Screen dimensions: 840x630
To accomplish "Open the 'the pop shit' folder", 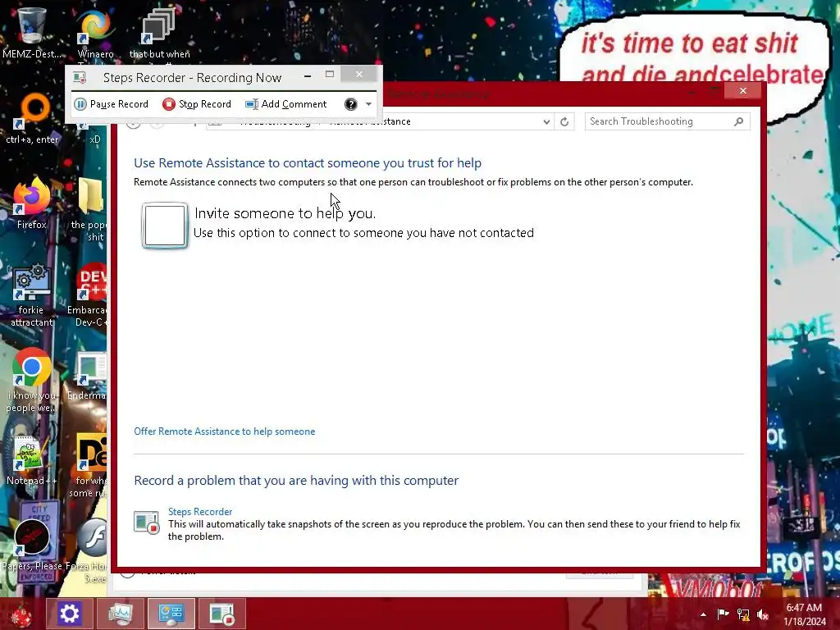I will tap(90, 210).
